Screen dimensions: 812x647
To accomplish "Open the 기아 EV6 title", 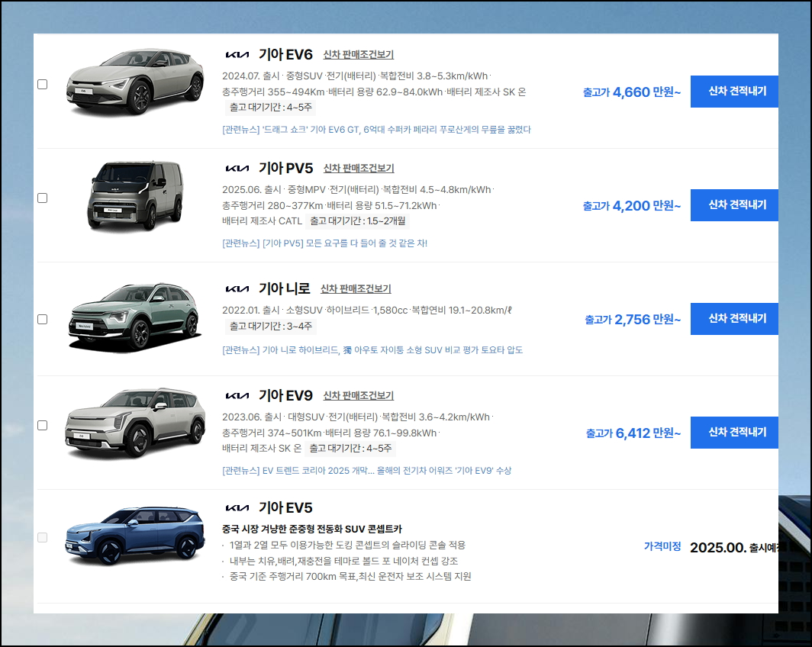I will [286, 54].
